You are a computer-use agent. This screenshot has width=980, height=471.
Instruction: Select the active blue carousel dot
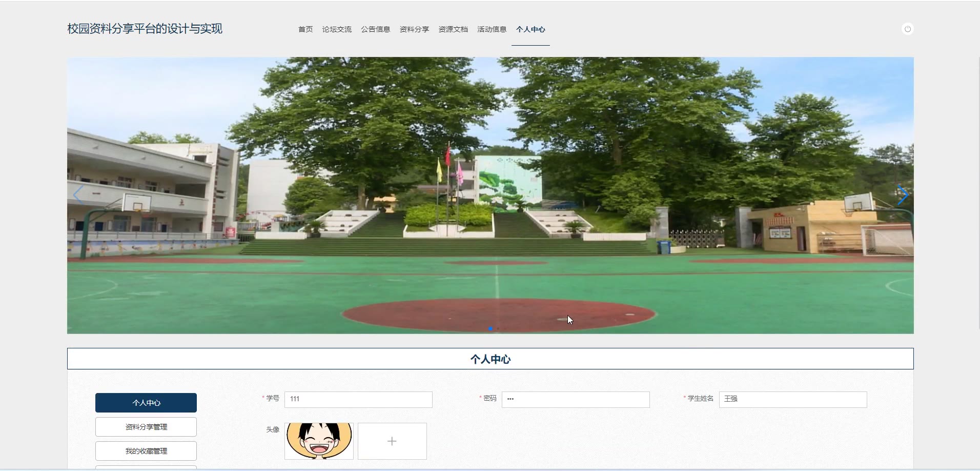click(491, 328)
